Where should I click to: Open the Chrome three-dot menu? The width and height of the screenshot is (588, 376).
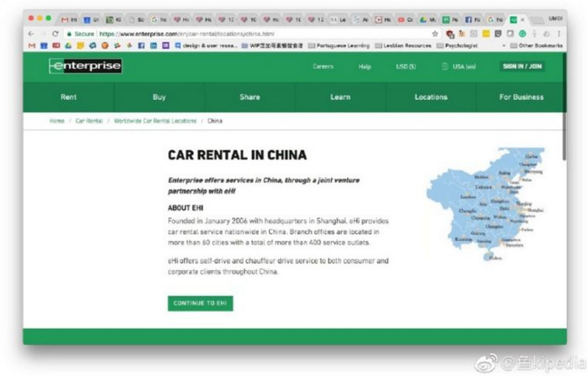click(559, 34)
